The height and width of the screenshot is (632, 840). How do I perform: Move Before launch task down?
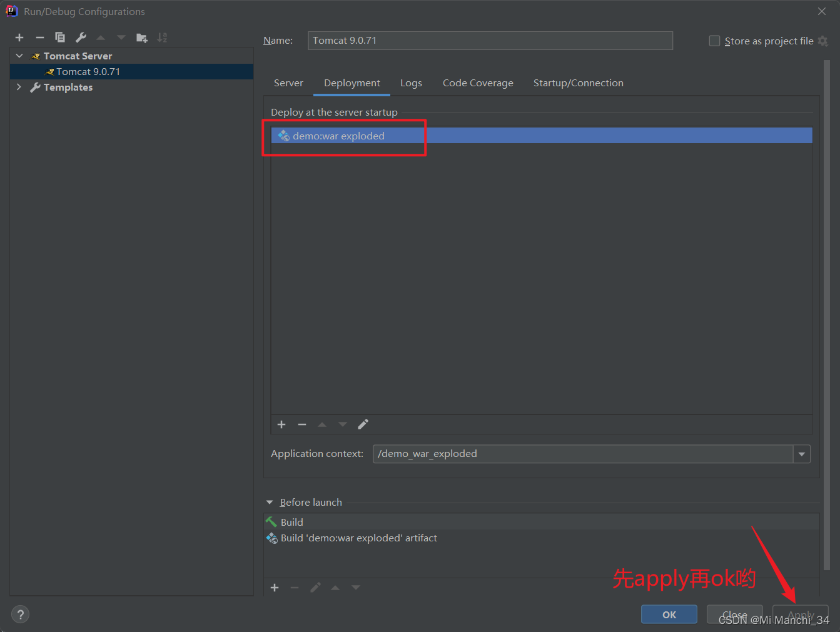[356, 588]
